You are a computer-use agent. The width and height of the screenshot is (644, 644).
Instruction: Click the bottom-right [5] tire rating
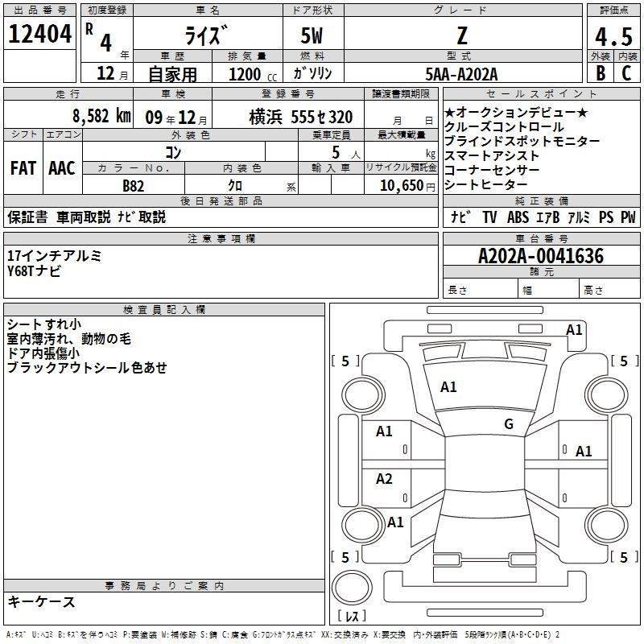click(624, 557)
